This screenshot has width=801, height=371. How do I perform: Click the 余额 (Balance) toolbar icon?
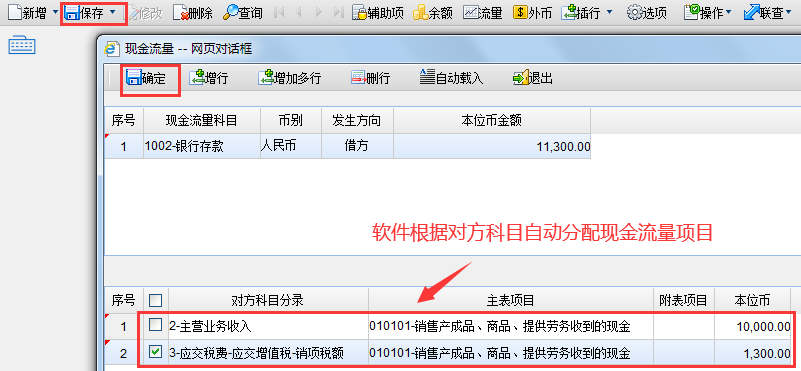[x=420, y=12]
